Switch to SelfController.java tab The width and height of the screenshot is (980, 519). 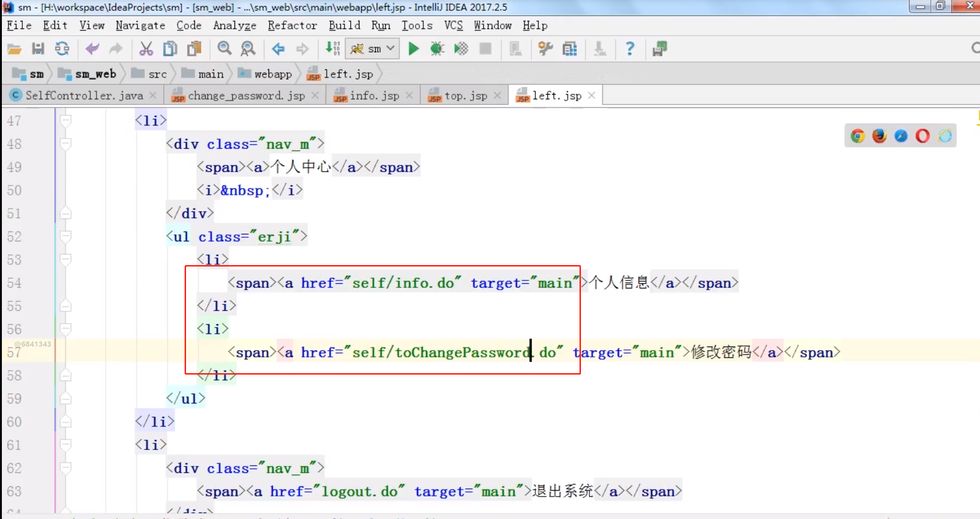click(83, 96)
